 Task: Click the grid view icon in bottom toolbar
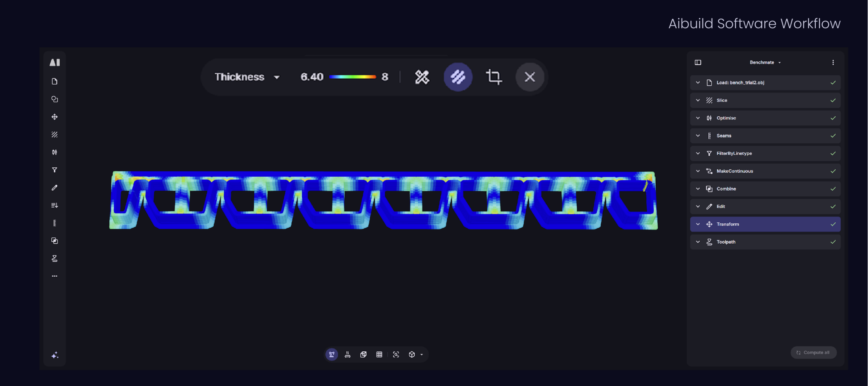[x=379, y=354]
